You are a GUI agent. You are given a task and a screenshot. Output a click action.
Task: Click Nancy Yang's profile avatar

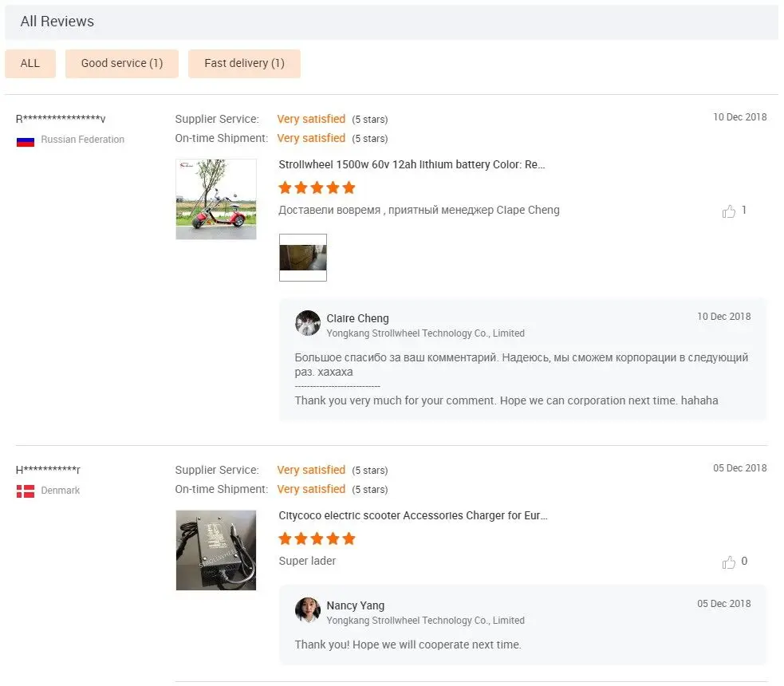click(x=307, y=610)
